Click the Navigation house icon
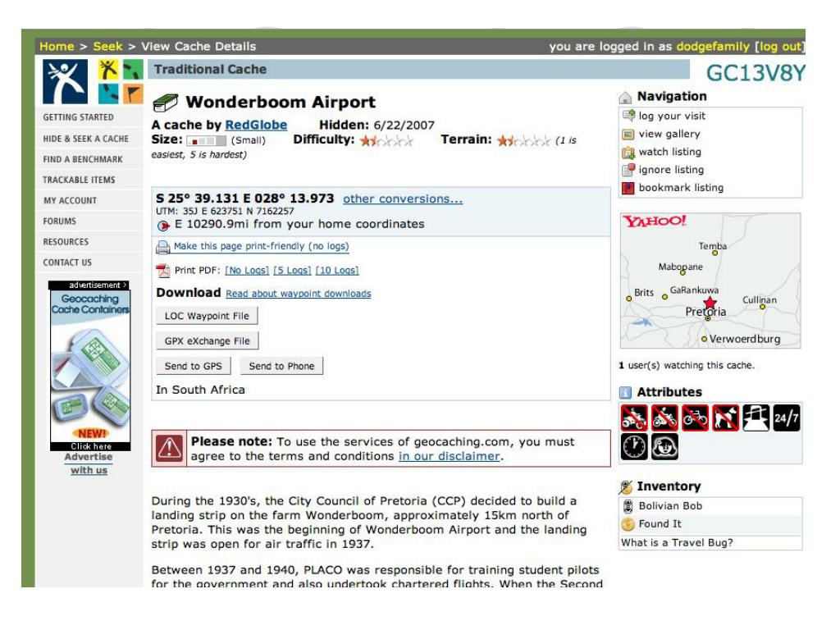840x630 pixels. (625, 98)
